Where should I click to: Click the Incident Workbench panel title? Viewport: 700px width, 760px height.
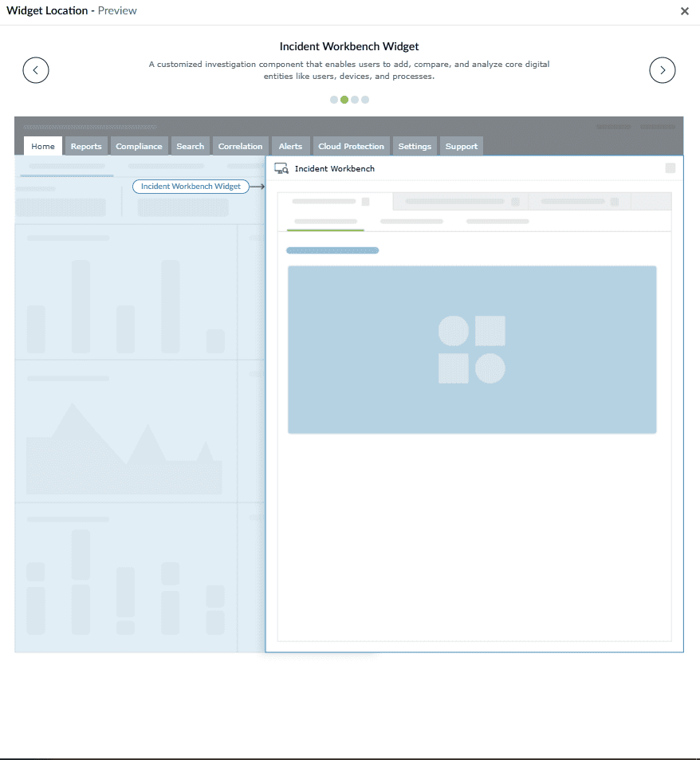point(335,169)
